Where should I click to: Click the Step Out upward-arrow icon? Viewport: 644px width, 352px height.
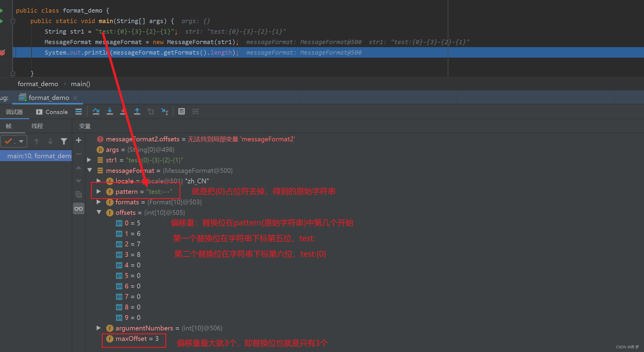pyautogui.click(x=137, y=112)
